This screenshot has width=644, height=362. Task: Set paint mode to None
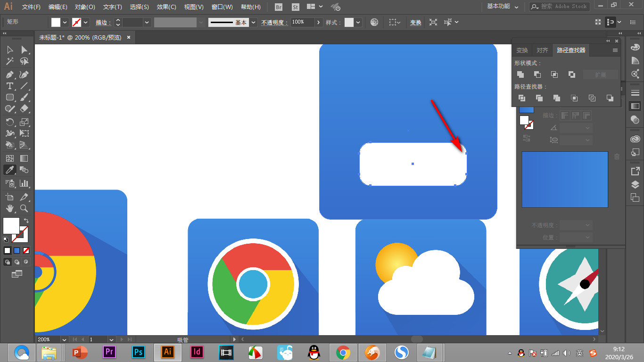(x=26, y=250)
